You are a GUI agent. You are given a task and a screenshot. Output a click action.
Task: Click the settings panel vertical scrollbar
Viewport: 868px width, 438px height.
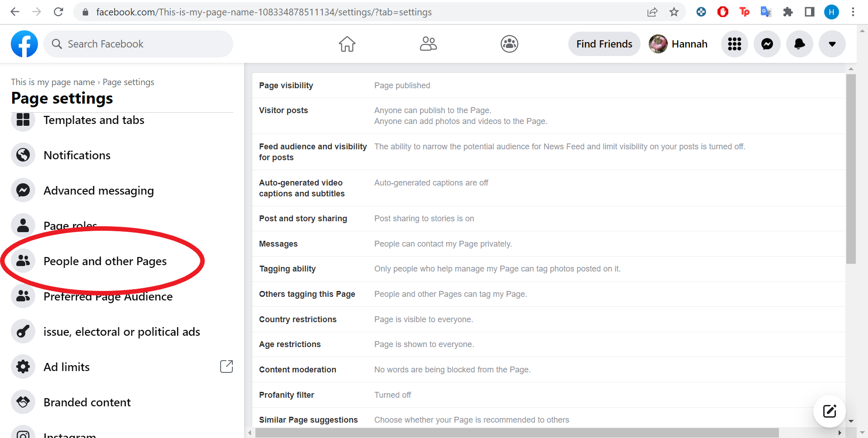[x=851, y=169]
